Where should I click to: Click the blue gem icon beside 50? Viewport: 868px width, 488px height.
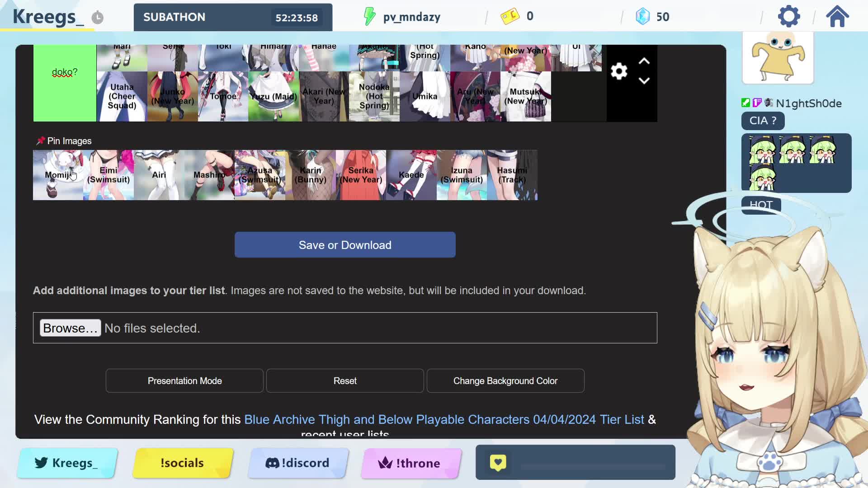pyautogui.click(x=642, y=17)
